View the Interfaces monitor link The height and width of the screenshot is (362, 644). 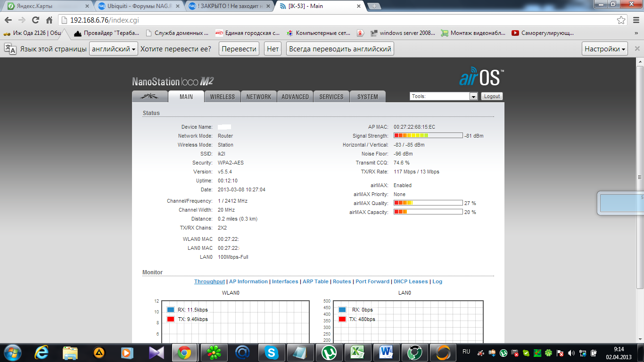tap(285, 281)
